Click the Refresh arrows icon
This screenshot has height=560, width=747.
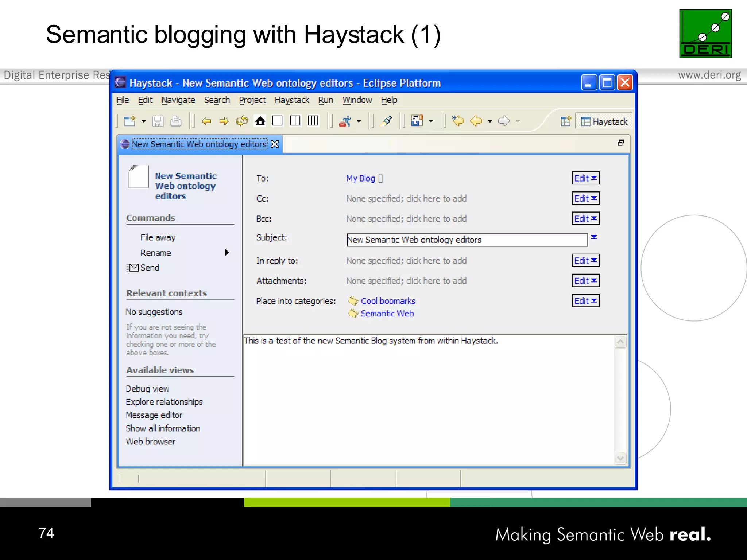point(242,121)
